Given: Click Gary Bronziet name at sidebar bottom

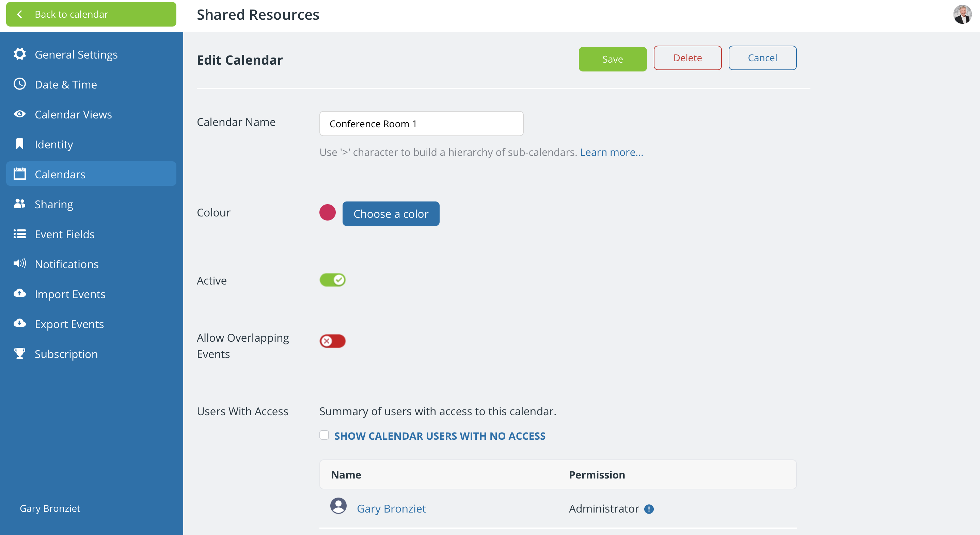Looking at the screenshot, I should coord(50,508).
